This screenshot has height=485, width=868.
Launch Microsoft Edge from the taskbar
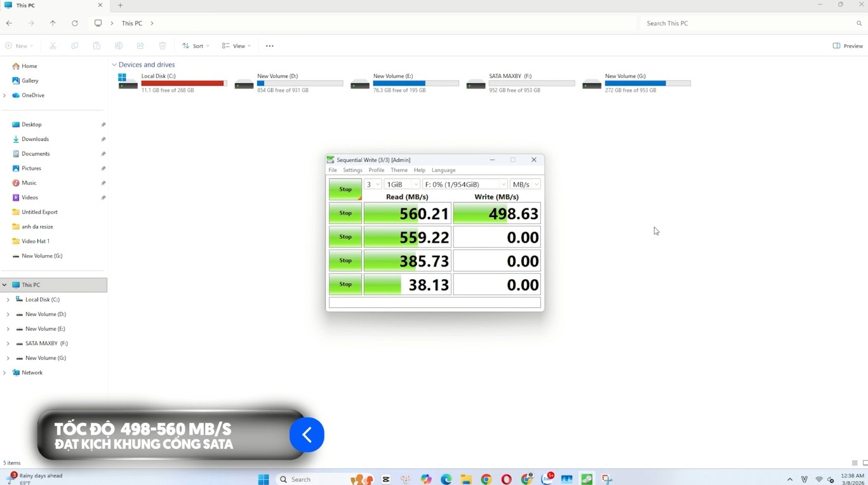tap(446, 479)
